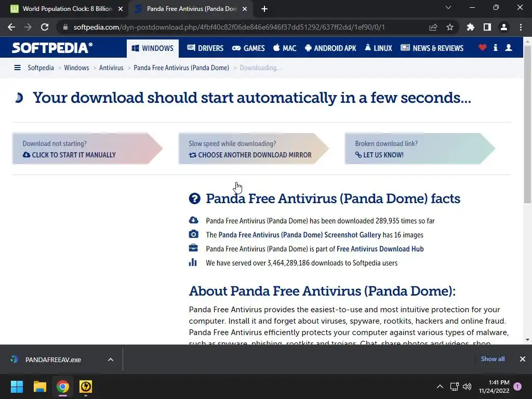Bookmark this page with the star
The image size is (532, 399).
(x=449, y=27)
